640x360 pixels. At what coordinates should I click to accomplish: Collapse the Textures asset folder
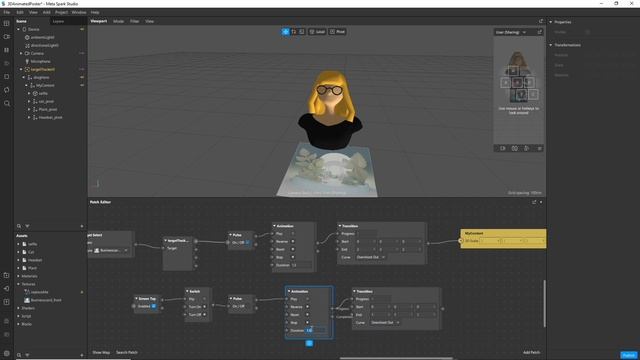(x=18, y=284)
